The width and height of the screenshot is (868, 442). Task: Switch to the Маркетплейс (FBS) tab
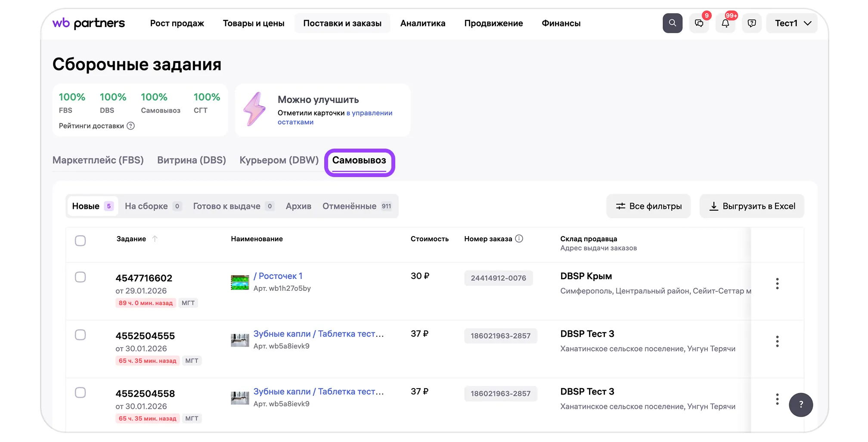pos(98,160)
